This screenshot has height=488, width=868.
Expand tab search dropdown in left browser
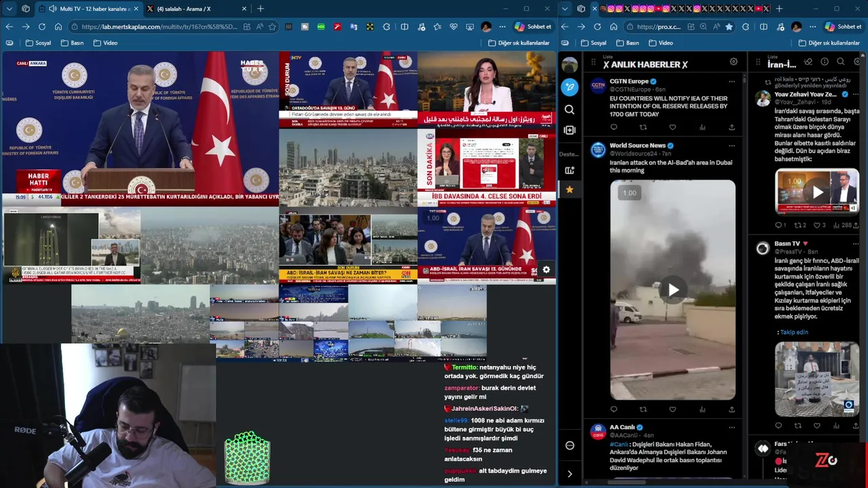click(9, 9)
